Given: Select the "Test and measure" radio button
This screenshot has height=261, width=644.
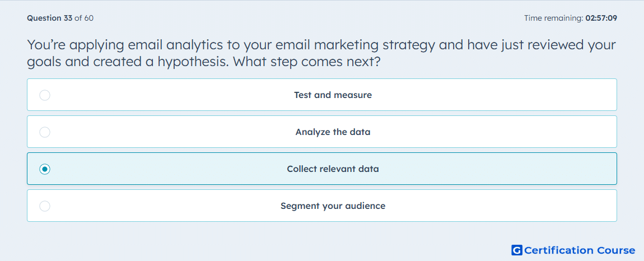Looking at the screenshot, I should (45, 95).
